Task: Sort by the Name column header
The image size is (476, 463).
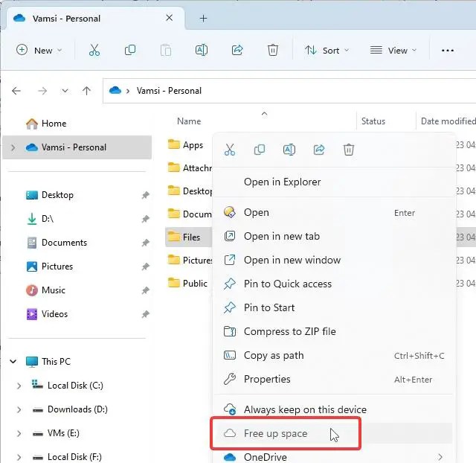Action: [x=189, y=121]
